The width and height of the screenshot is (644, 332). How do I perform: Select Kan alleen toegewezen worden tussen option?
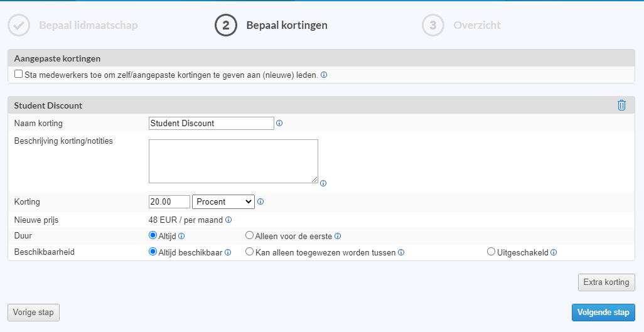pyautogui.click(x=249, y=252)
